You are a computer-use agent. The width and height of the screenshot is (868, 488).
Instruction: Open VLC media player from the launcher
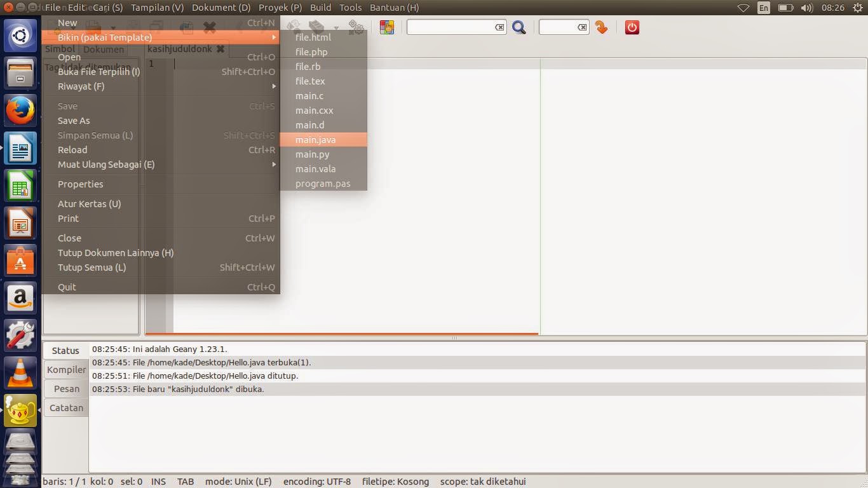20,373
